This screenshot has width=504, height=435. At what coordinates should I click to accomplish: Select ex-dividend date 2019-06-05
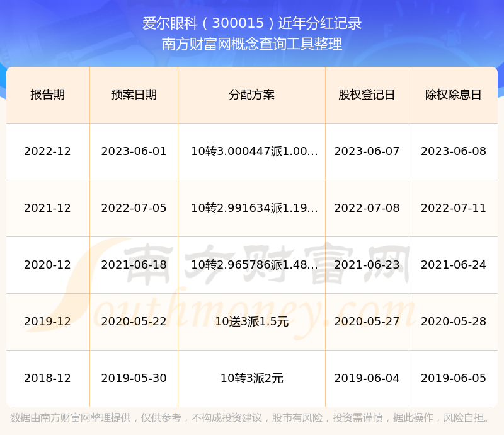click(x=453, y=378)
